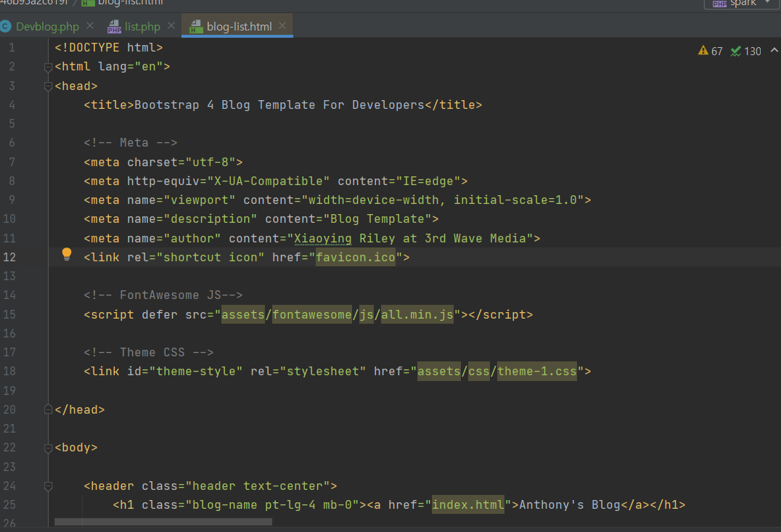Click the description meta content Blog Template
Image resolution: width=781 pixels, height=532 pixels.
pyautogui.click(x=377, y=218)
